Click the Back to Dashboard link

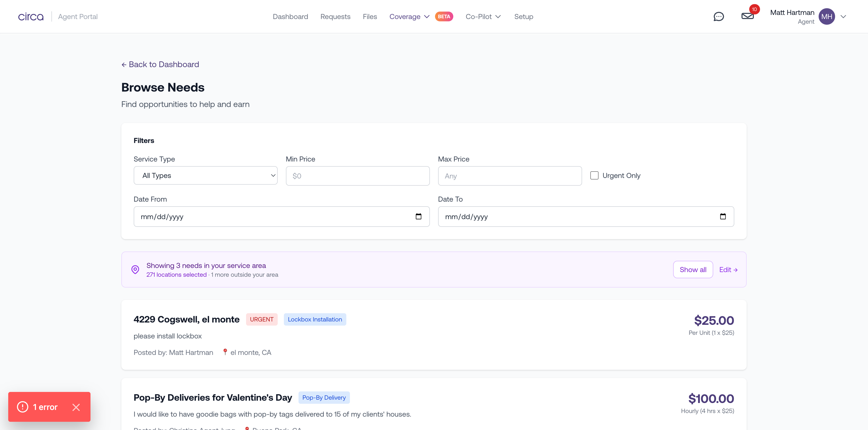[160, 64]
